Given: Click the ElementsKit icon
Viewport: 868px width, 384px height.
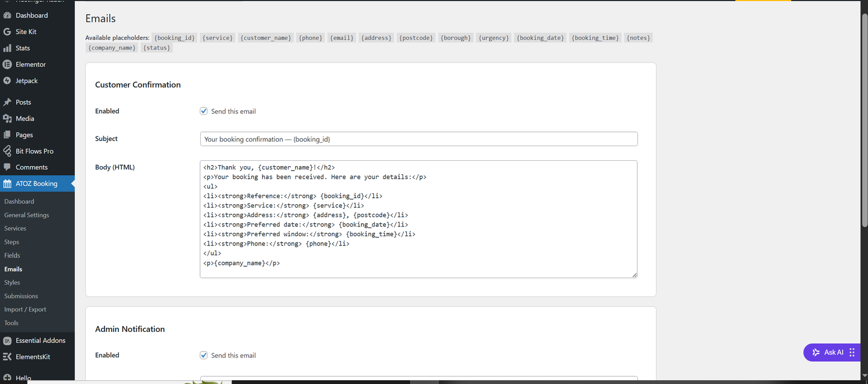Looking at the screenshot, I should tap(7, 357).
